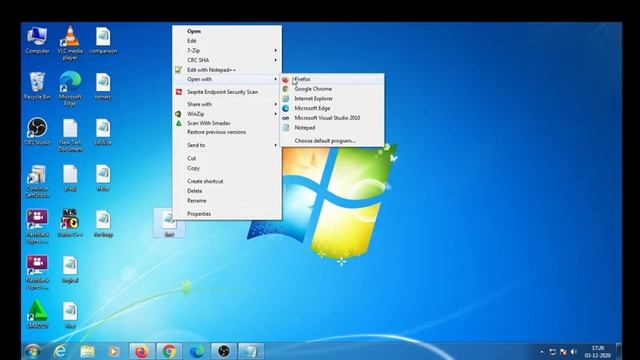640x360 pixels.
Task: Choose Edit in the context menu
Action: pyautogui.click(x=227, y=41)
